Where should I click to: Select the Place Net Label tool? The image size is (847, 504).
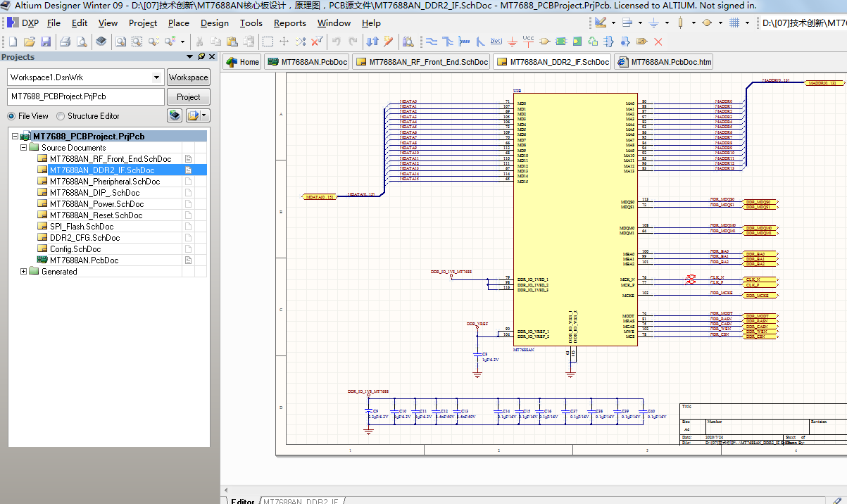[496, 42]
